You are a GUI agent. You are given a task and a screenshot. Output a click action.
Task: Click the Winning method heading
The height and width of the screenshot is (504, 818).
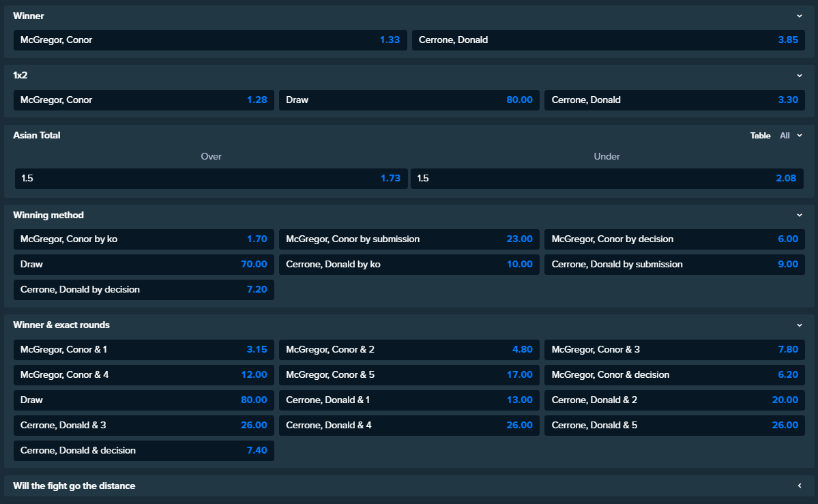point(48,215)
